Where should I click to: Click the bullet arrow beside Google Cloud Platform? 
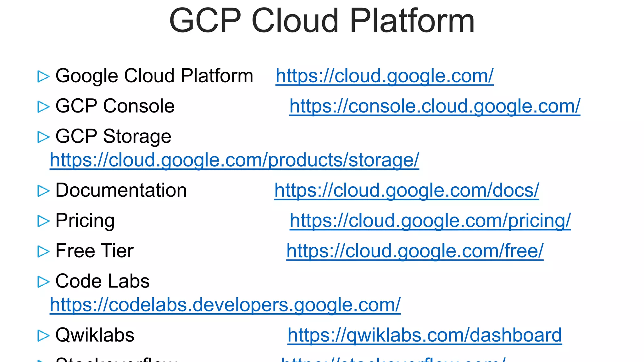43,77
